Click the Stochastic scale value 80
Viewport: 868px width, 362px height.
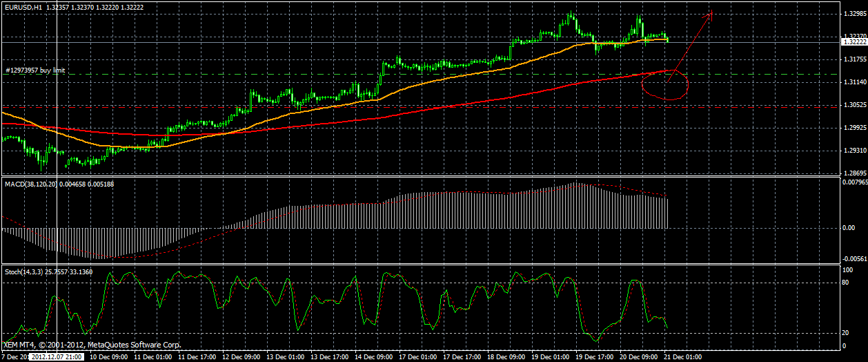[846, 284]
